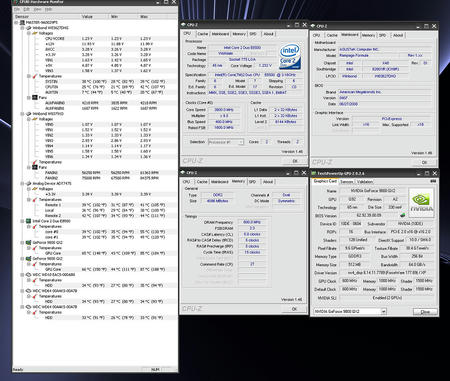The width and height of the screenshot is (450, 381).
Task: Collapse the first Winbond chip node
Action: [22, 28]
